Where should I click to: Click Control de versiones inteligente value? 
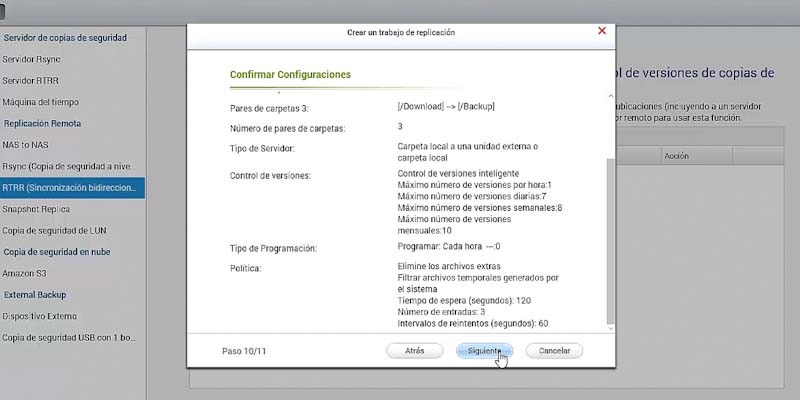(x=458, y=173)
